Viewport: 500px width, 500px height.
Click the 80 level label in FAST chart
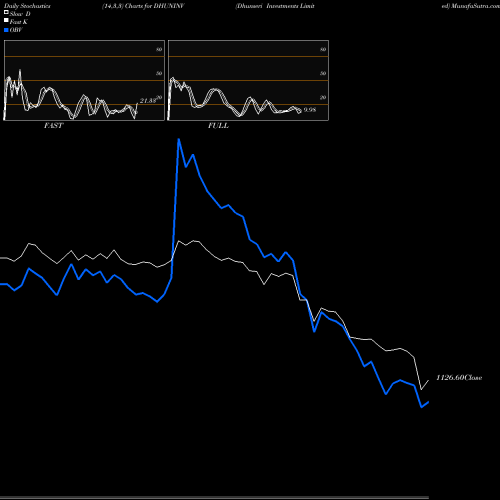tap(159, 49)
